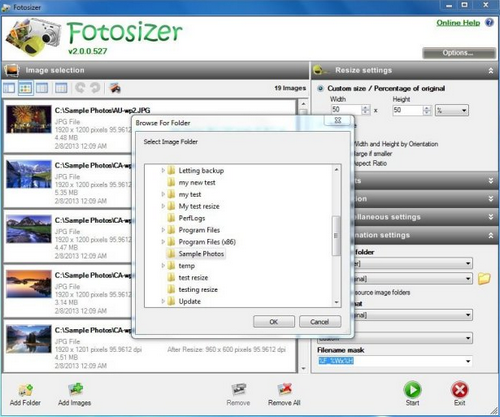Open the Filename mask dropdown
The height and width of the screenshot is (417, 500).
click(x=468, y=361)
